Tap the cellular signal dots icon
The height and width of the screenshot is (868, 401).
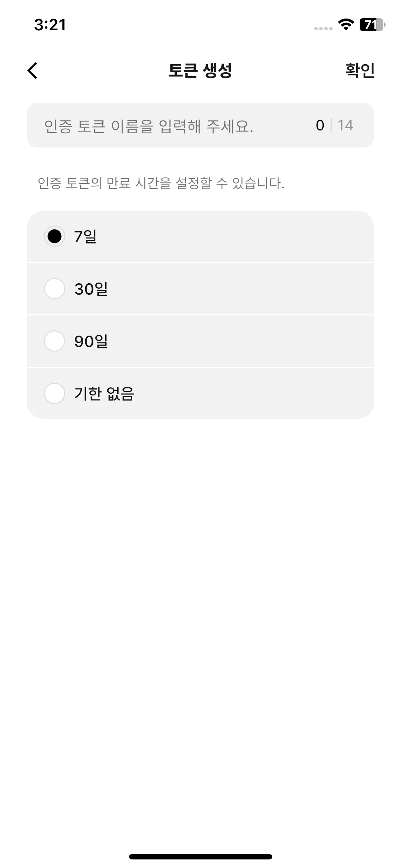coord(323,29)
